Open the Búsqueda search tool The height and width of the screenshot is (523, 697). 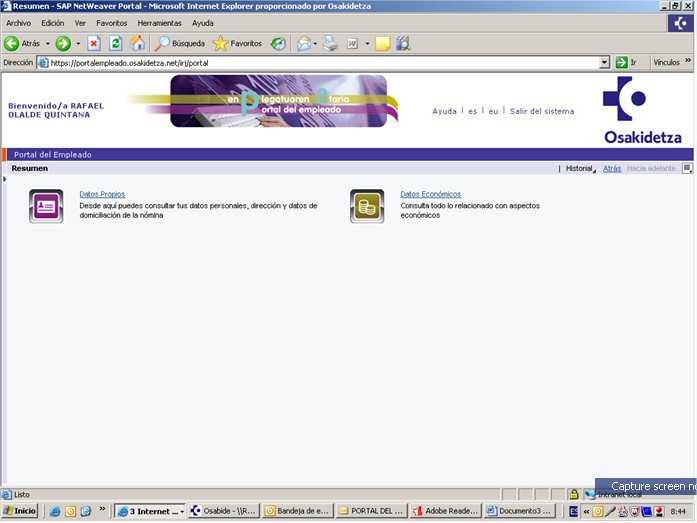point(180,43)
